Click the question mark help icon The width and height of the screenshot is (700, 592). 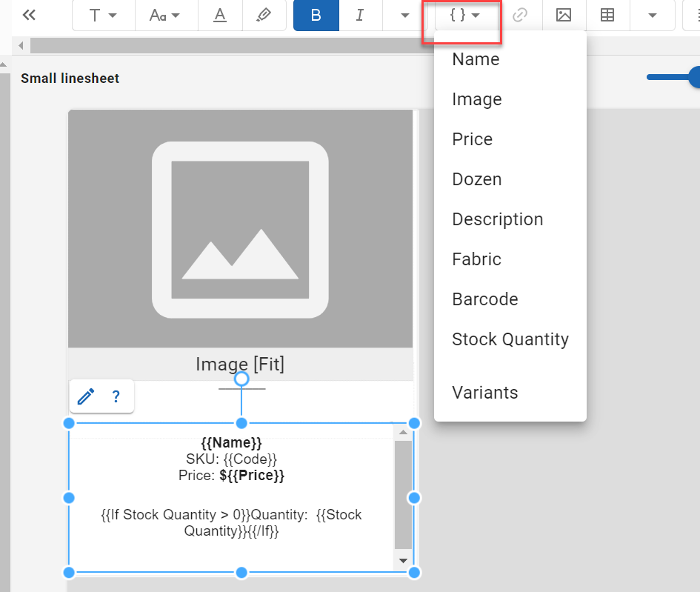[116, 396]
